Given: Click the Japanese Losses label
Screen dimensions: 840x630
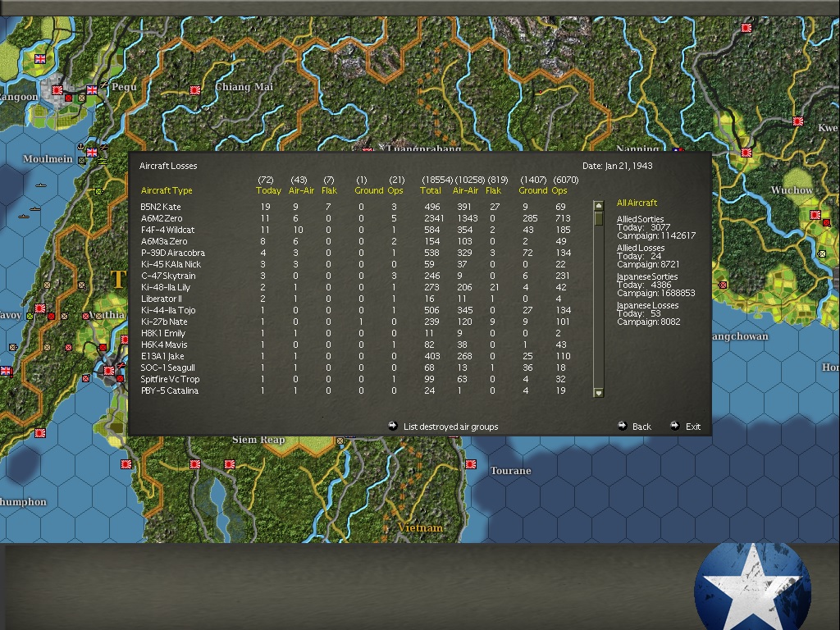Looking at the screenshot, I should [x=648, y=305].
